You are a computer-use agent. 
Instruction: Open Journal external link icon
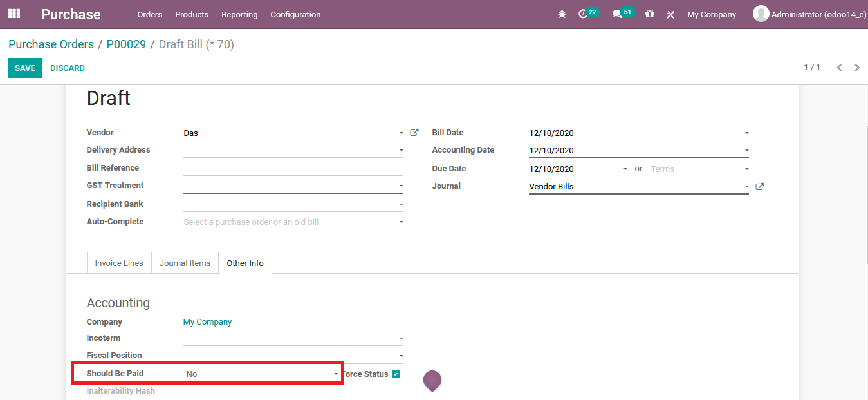click(760, 186)
